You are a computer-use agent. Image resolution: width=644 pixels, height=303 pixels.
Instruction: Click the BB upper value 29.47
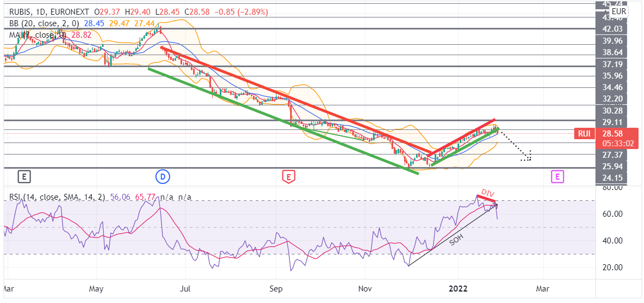tap(118, 24)
